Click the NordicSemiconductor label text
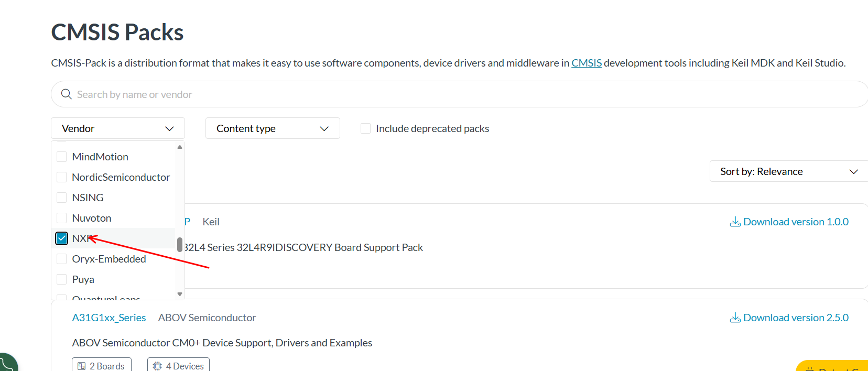Image resolution: width=868 pixels, height=371 pixels. click(121, 177)
